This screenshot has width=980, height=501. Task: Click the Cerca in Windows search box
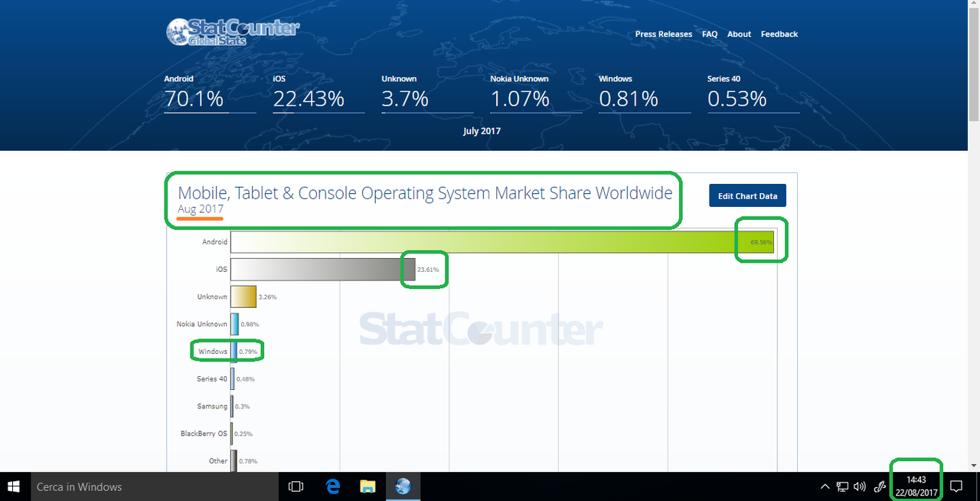(x=154, y=486)
